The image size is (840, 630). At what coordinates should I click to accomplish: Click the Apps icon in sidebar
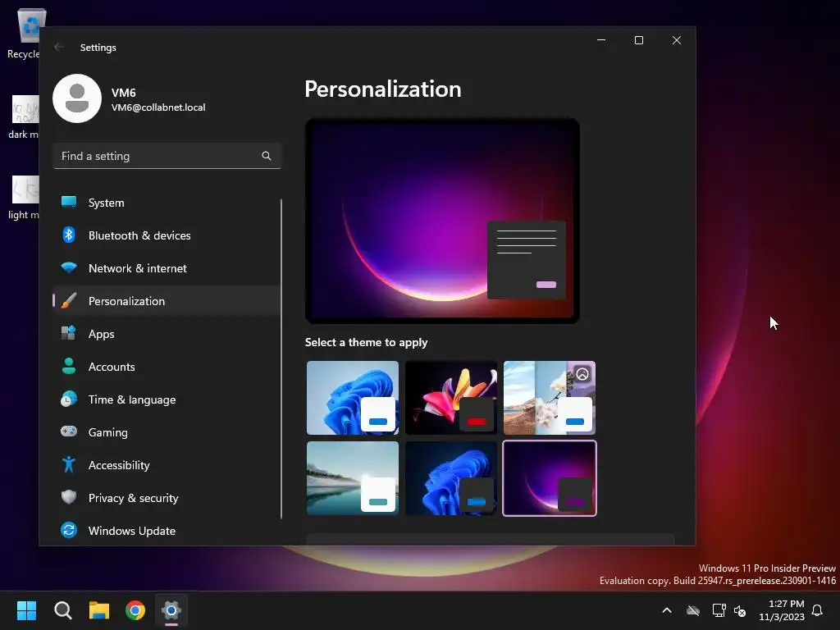69,333
